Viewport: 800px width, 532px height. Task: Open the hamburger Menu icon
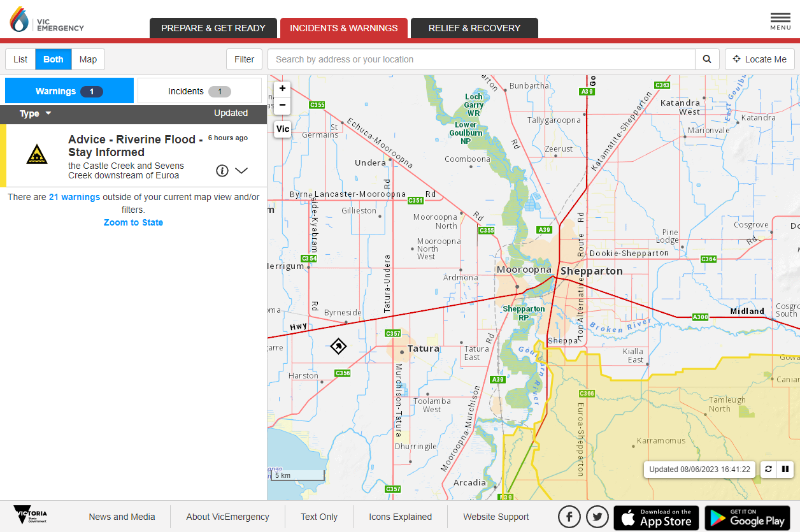pyautogui.click(x=780, y=21)
